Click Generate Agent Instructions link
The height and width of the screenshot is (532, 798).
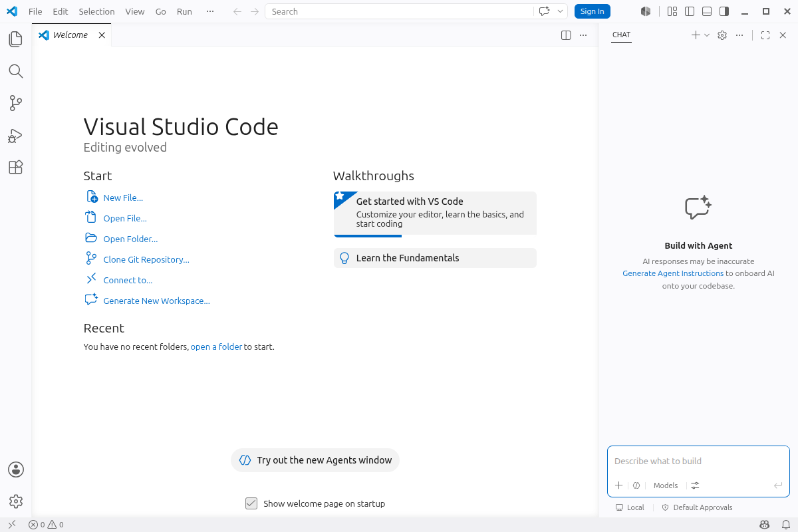(x=673, y=273)
